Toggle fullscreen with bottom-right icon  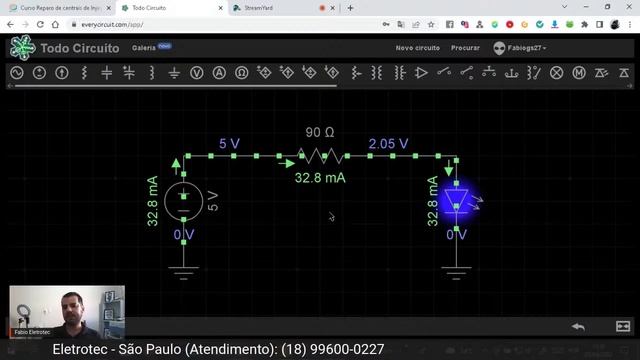pos(623,326)
